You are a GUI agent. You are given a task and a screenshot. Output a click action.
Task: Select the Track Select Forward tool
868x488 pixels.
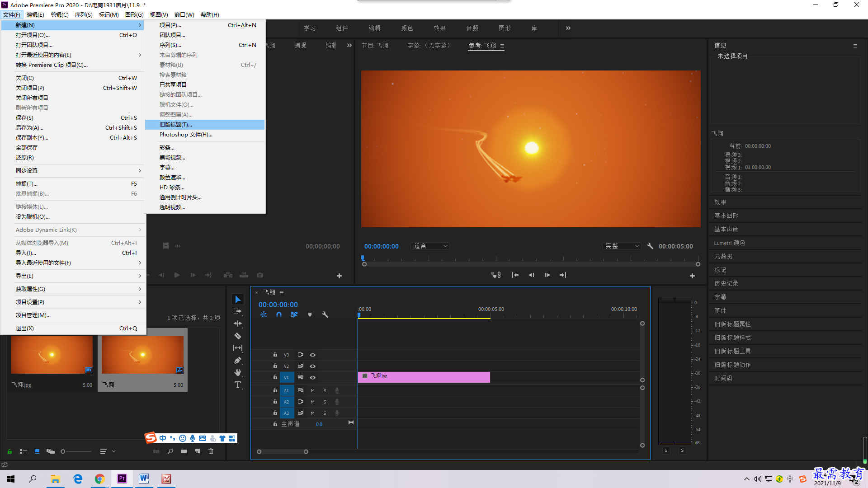click(237, 311)
